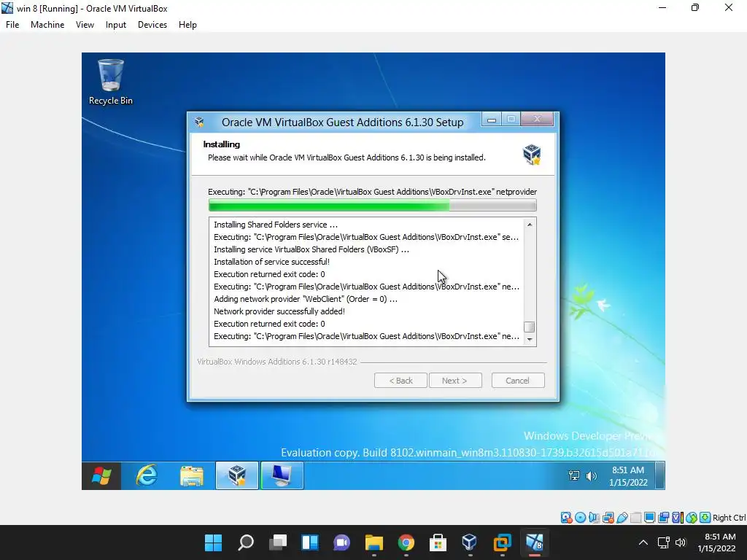Viewport: 747px width, 560px height.
Task: Click Cancel in Guest Additions setup
Action: click(518, 381)
